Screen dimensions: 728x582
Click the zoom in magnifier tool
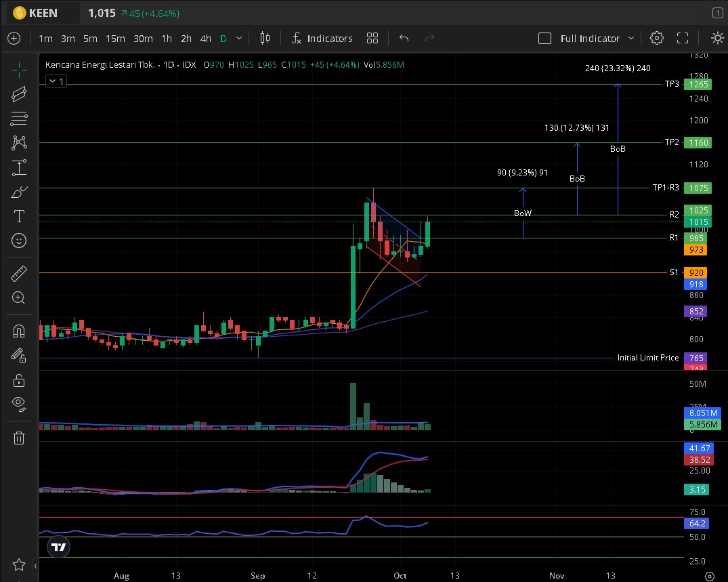coord(19,297)
